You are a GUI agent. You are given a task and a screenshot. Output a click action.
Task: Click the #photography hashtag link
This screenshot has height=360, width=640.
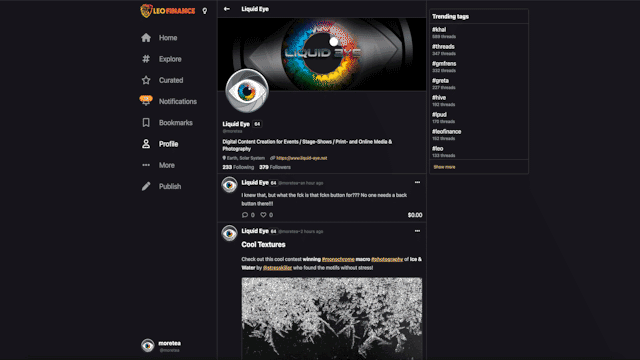[387, 259]
